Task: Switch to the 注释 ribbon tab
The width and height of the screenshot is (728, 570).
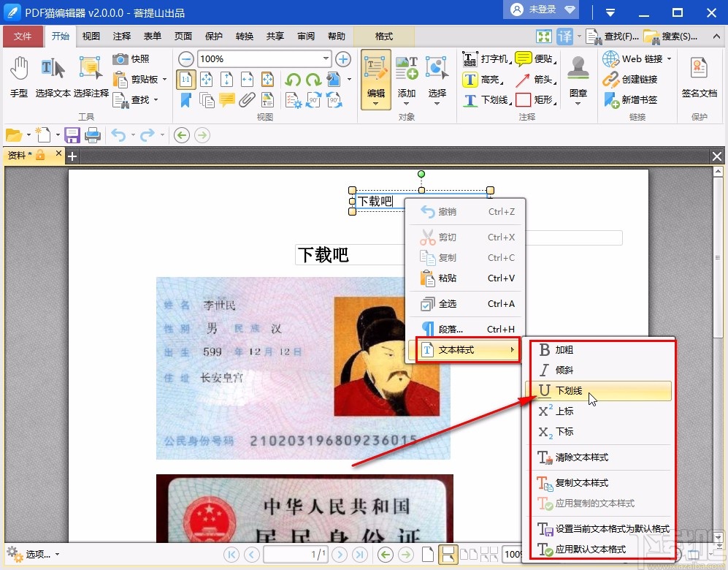Action: [121, 35]
